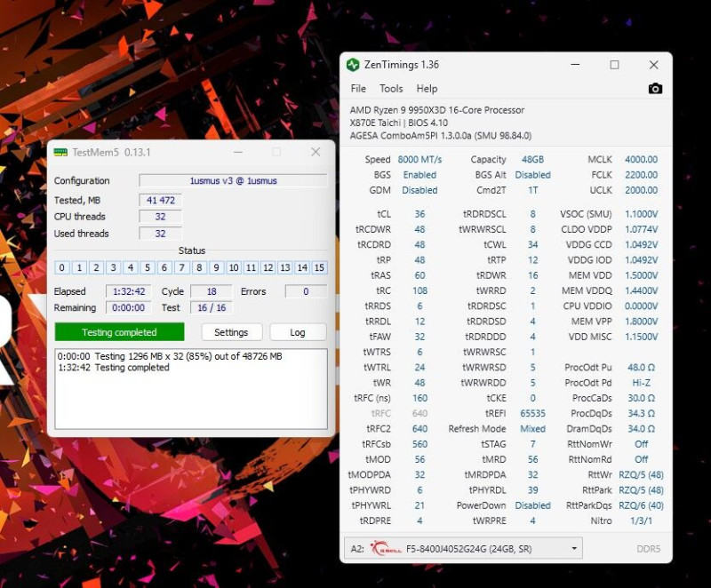Open the Log in TestMem5
This screenshot has height=588, width=711.
point(298,332)
